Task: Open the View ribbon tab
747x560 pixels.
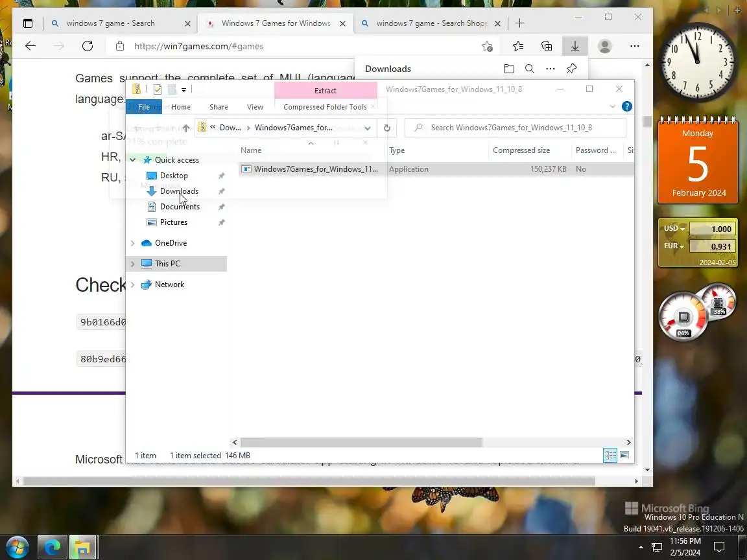Action: pyautogui.click(x=255, y=107)
